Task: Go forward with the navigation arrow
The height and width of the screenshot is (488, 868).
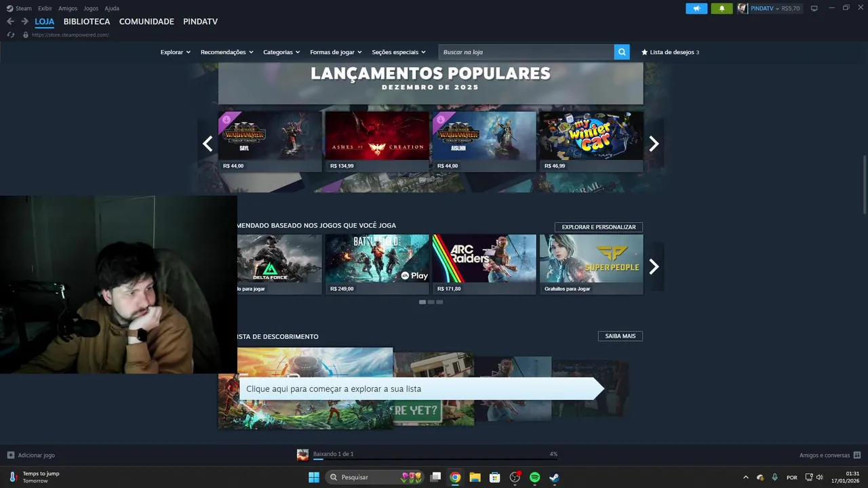Action: (24, 22)
